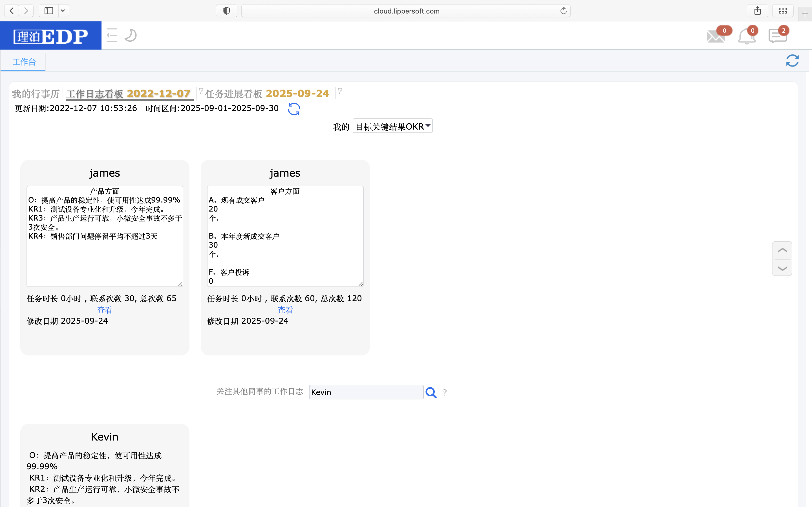Collapse the sidebar menu icon

tap(112, 35)
